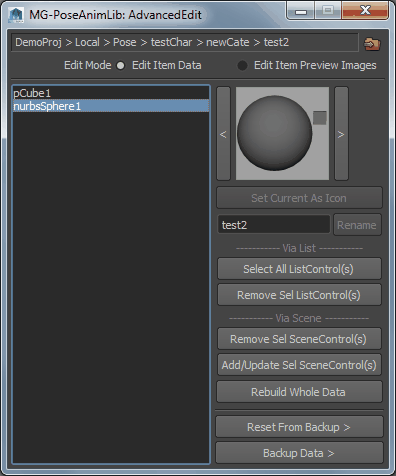The height and width of the screenshot is (476, 396).
Task: Click the MG-PoseAnimLib app icon in title bar
Action: click(x=16, y=15)
